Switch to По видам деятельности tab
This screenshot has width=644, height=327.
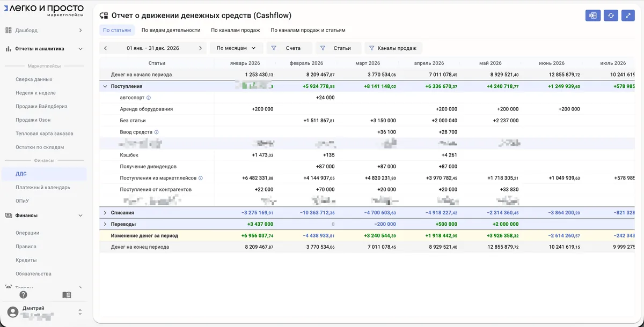pos(171,31)
